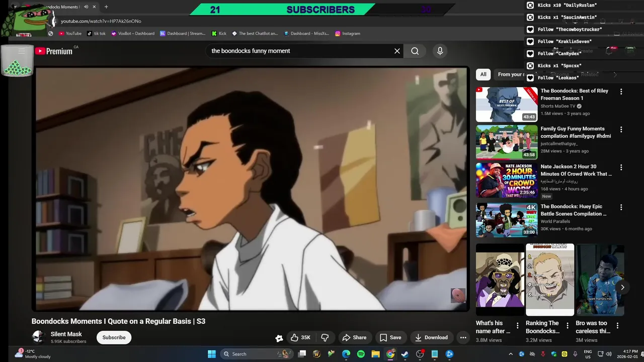Open Notepad from the taskbar
644x362 pixels.
tap(435, 354)
